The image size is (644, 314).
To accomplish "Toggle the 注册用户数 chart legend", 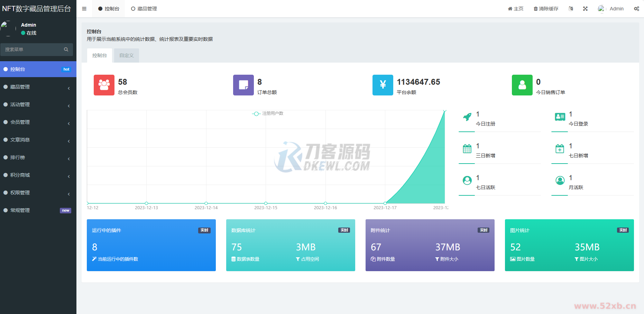I will (268, 113).
